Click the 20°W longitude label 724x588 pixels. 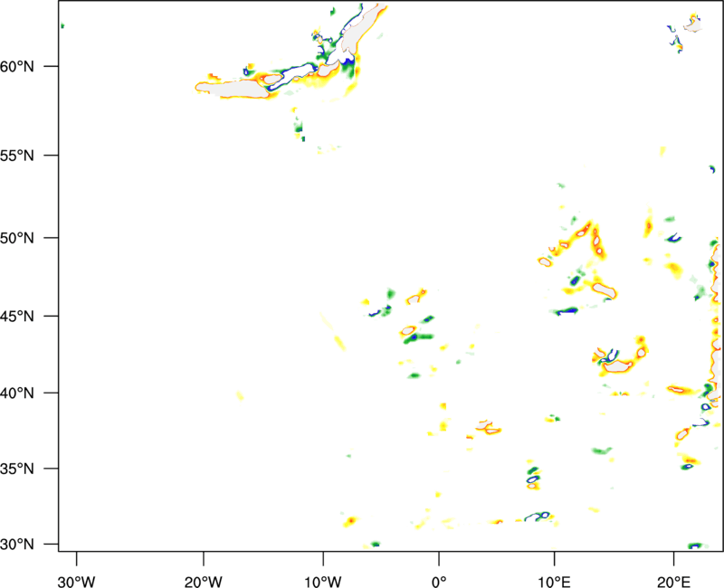(204, 582)
